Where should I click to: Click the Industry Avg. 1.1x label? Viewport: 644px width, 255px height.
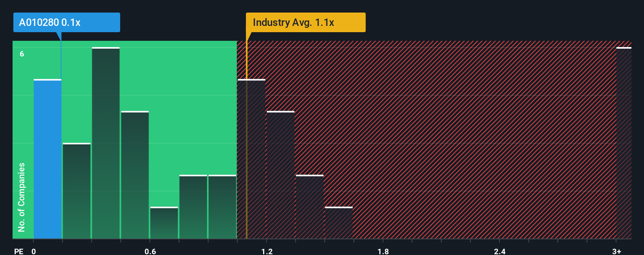click(x=306, y=22)
